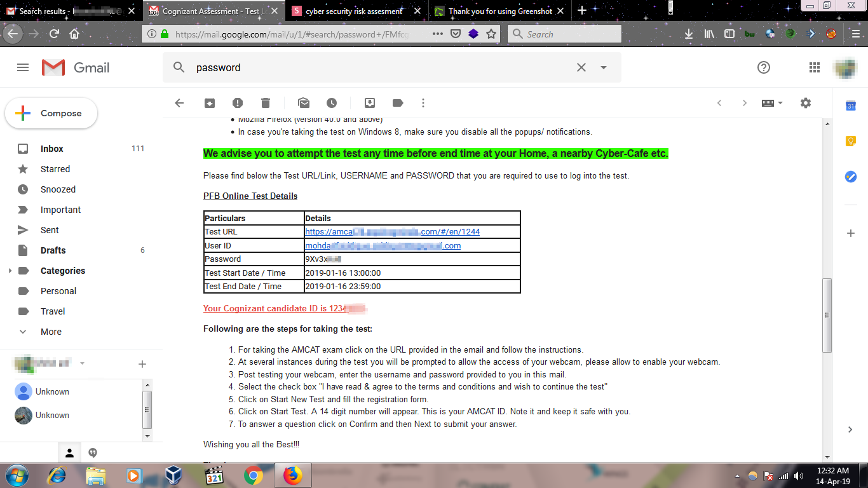Open Gmail main menu hamburger icon

point(23,67)
